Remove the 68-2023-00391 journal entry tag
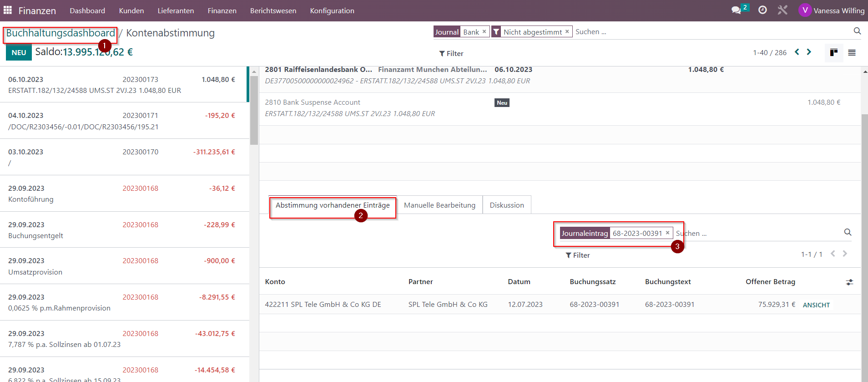This screenshot has width=868, height=382. pyautogui.click(x=667, y=233)
